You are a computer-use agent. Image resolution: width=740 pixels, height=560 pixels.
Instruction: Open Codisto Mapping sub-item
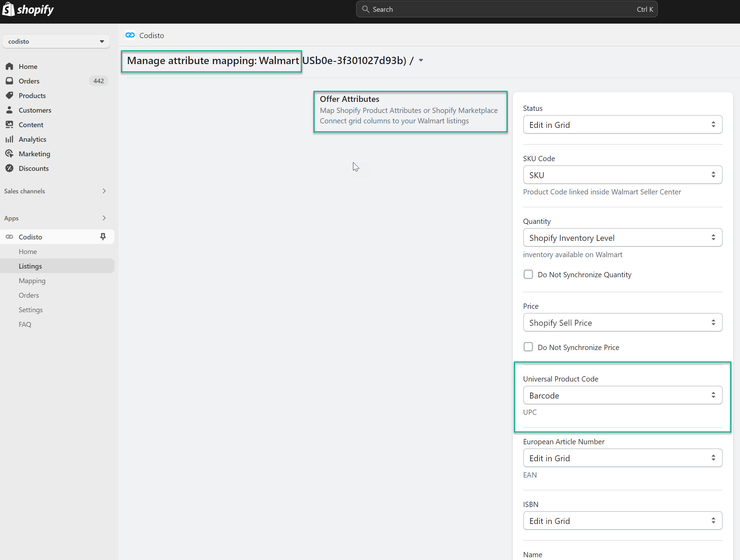click(32, 280)
